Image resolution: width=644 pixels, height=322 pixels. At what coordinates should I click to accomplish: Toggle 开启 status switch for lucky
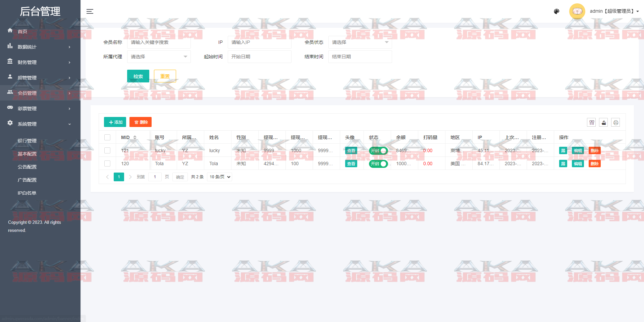point(378,151)
